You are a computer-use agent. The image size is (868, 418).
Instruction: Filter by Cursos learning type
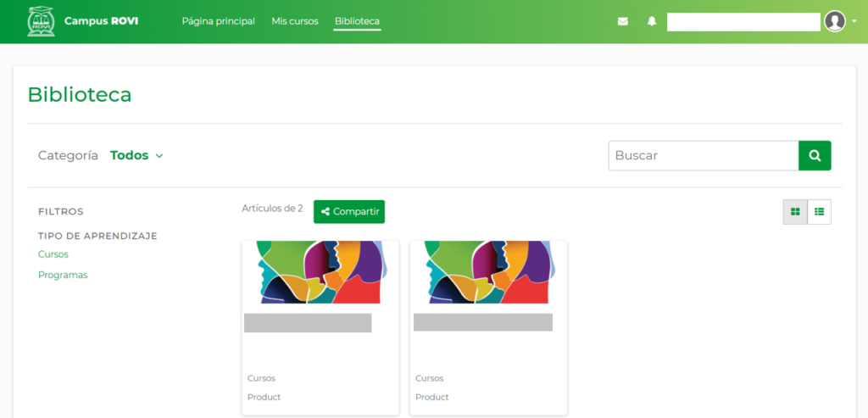(x=53, y=254)
